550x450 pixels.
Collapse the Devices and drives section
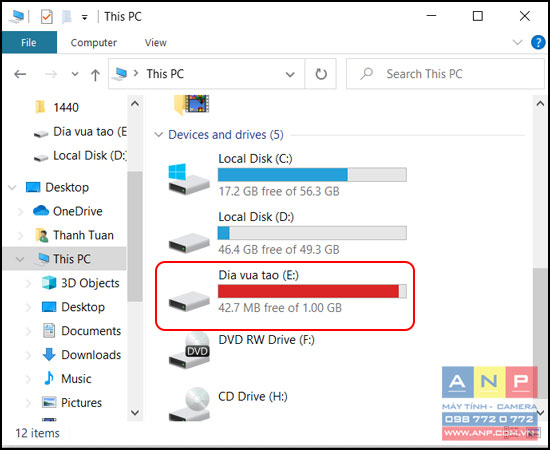click(159, 135)
